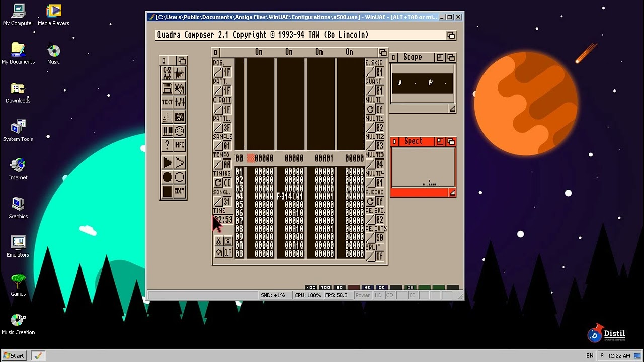Toggle the fourth channel On switch
644x362 pixels.
(x=349, y=52)
